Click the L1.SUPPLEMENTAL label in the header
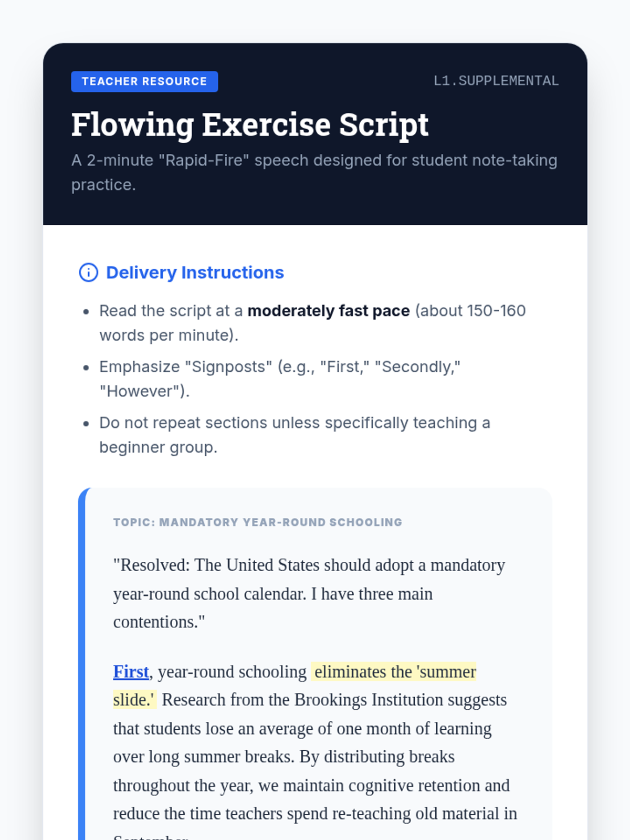 click(x=496, y=81)
